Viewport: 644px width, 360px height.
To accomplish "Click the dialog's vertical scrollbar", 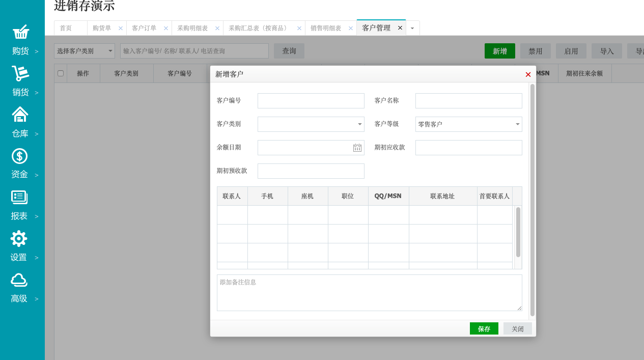I will [x=533, y=200].
